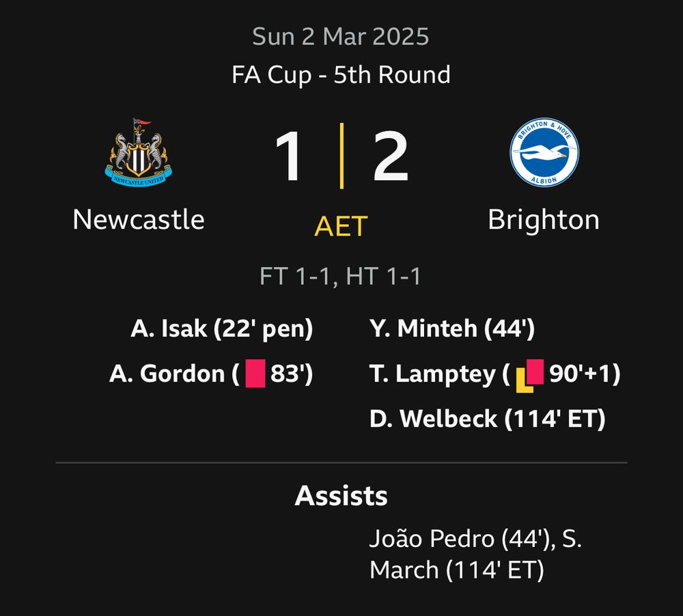
Task: Click the Newcastle score number 1
Action: pyautogui.click(x=290, y=158)
